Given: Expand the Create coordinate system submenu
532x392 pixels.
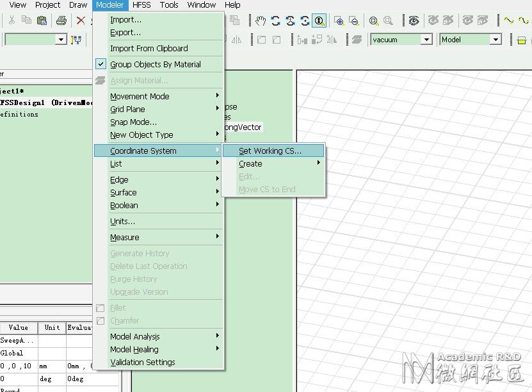Looking at the screenshot, I should point(273,163).
